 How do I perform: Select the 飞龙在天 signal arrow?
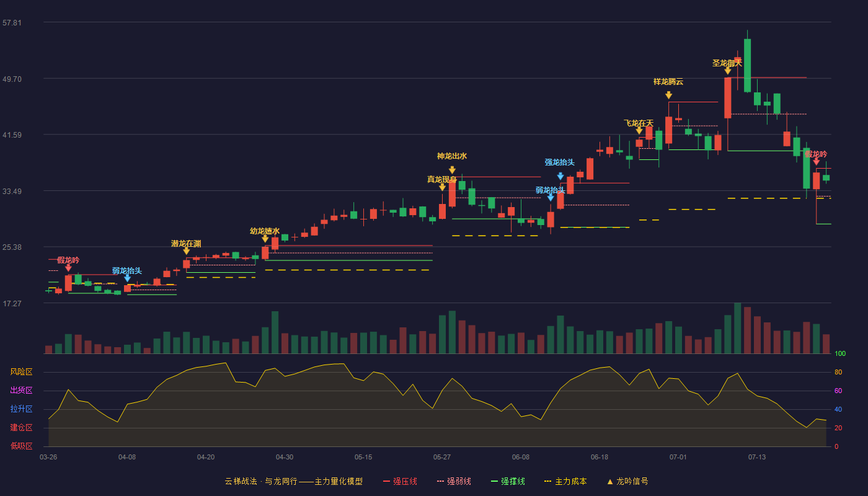639,131
